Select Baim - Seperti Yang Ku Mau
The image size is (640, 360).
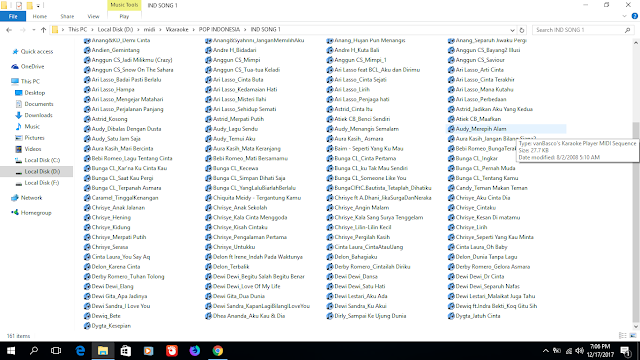pos(369,149)
